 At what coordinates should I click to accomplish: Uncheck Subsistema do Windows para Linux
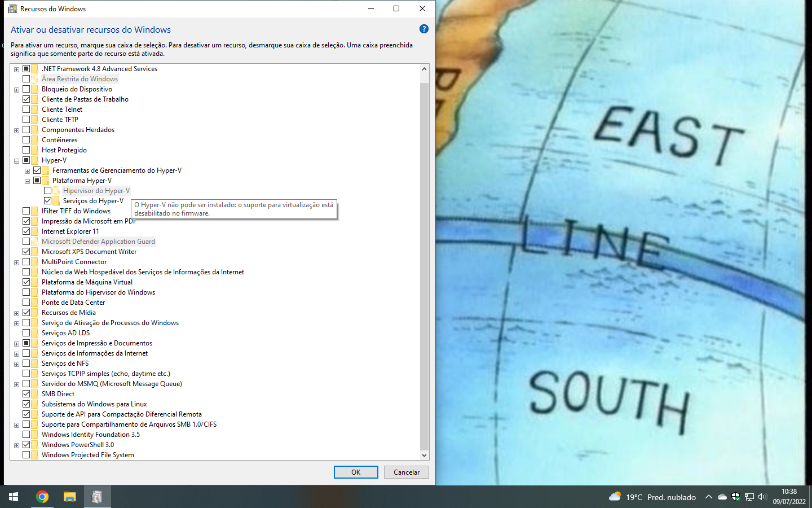click(26, 404)
